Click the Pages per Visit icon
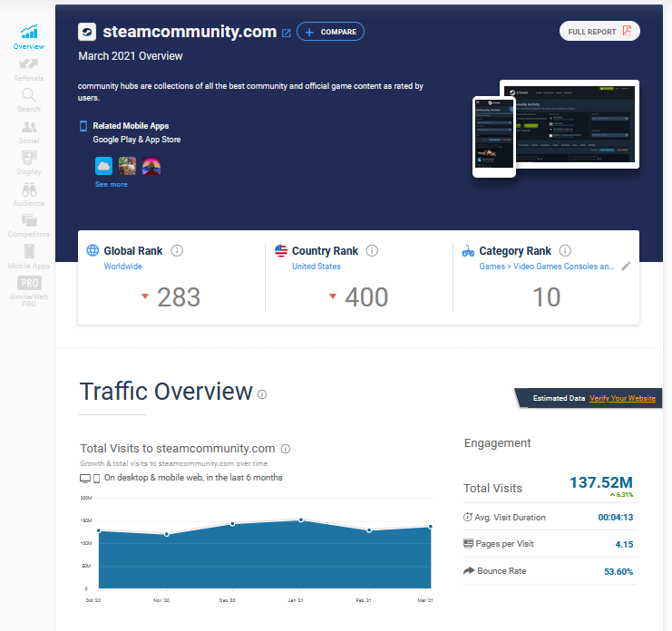The width and height of the screenshot is (672, 631). pyautogui.click(x=468, y=544)
